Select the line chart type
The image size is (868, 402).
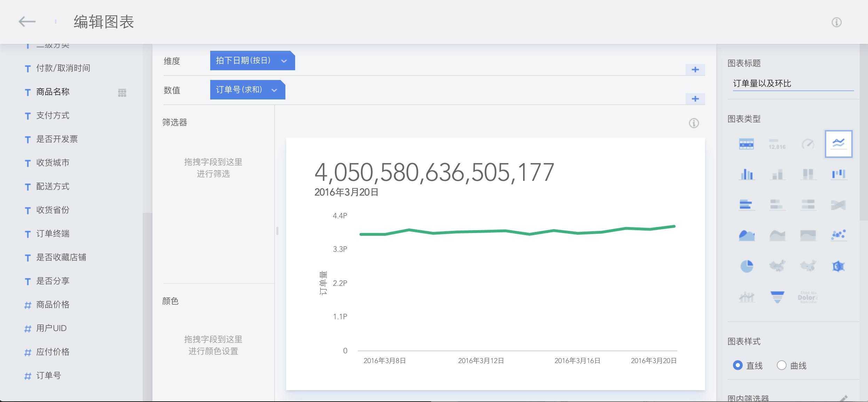[838, 144]
